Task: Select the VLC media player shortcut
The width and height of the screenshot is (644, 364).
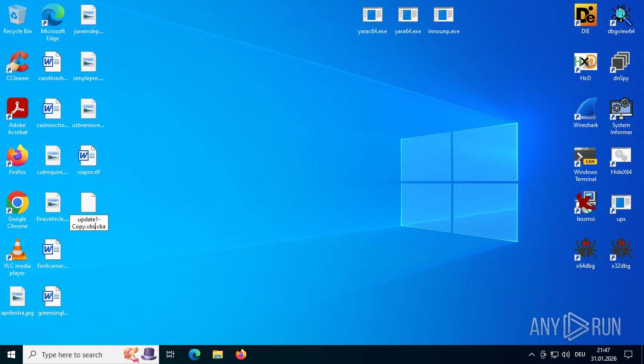Action: 18,257
